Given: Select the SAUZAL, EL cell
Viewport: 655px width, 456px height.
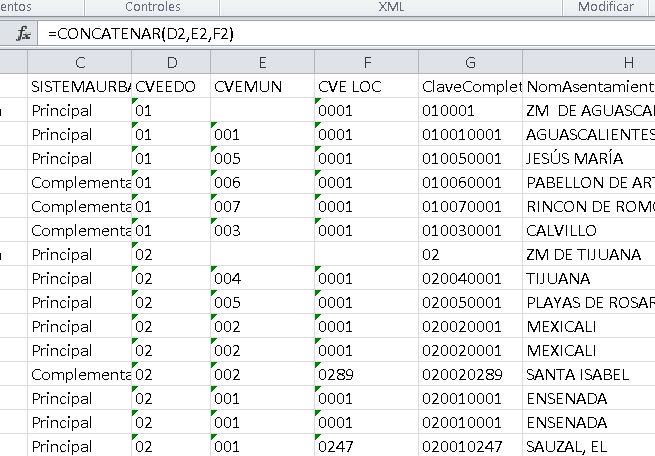Looking at the screenshot, I should point(589,446).
